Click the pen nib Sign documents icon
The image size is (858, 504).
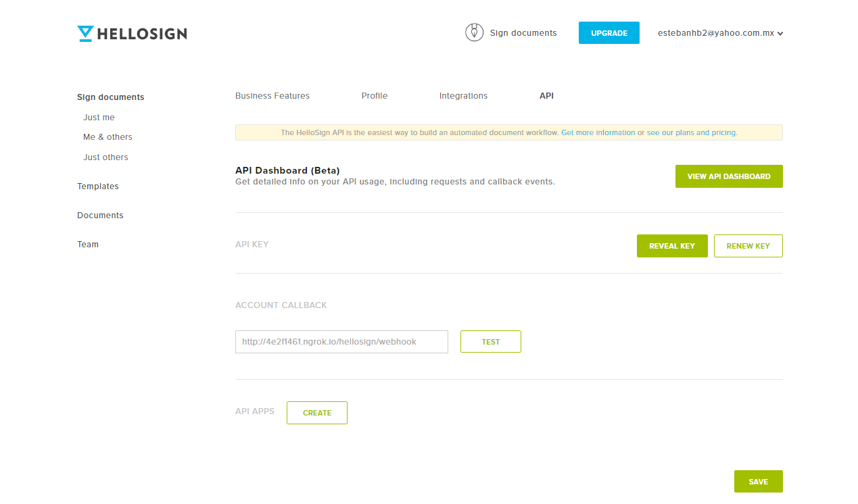pyautogui.click(x=475, y=32)
